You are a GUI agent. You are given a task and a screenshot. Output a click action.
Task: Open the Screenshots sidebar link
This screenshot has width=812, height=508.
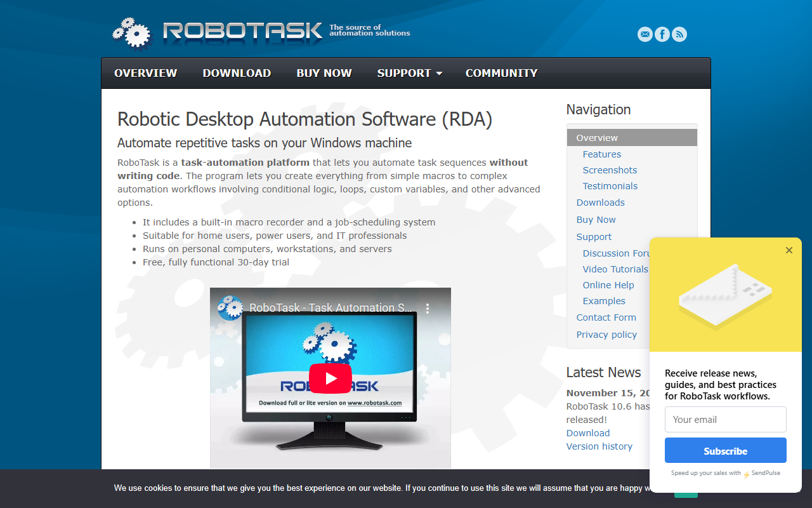pos(610,170)
